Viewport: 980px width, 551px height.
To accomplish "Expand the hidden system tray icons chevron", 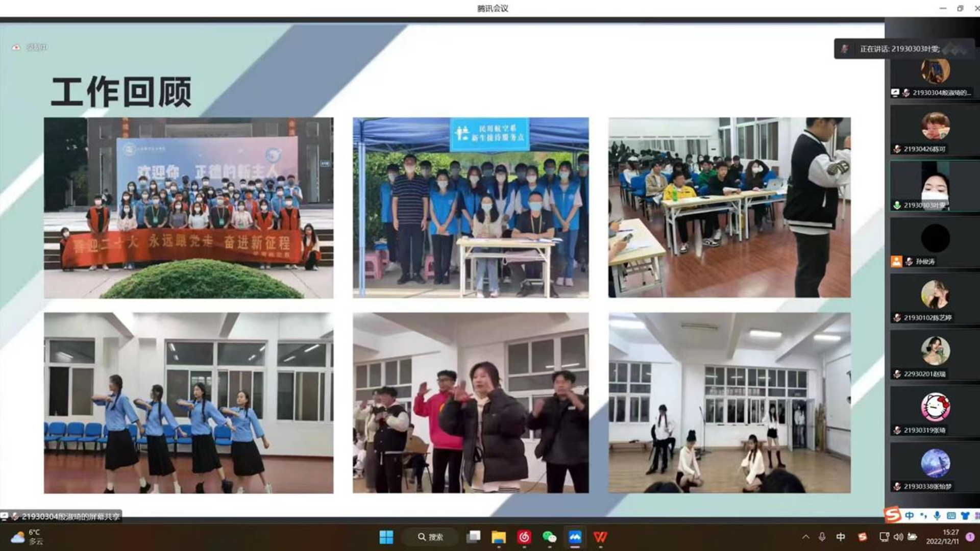I will click(x=805, y=537).
